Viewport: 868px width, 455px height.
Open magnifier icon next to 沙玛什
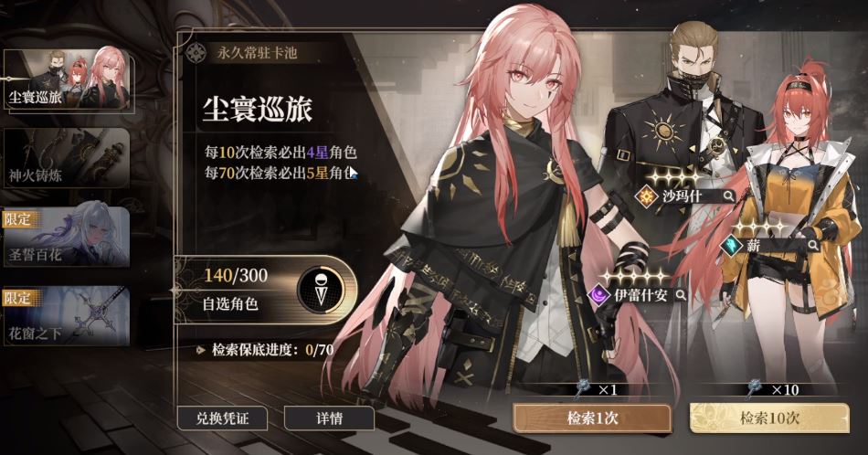[728, 196]
